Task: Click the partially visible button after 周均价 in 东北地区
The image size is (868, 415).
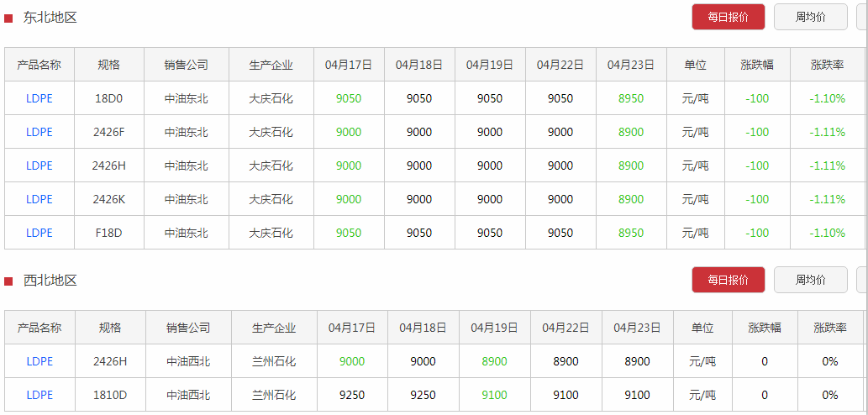Action: pos(862,17)
